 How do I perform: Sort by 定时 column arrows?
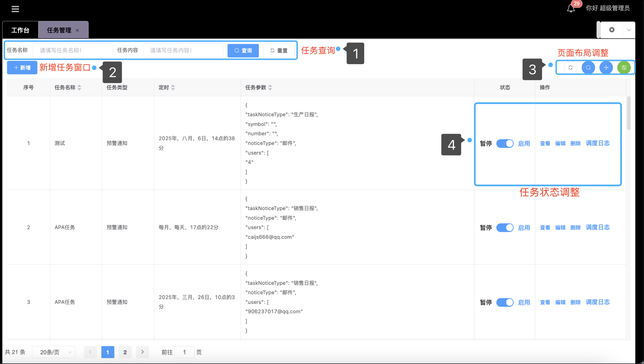[173, 87]
